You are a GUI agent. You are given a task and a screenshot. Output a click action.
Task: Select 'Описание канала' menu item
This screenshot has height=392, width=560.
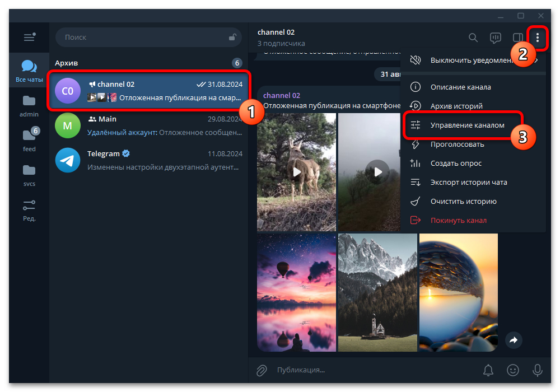(473, 87)
